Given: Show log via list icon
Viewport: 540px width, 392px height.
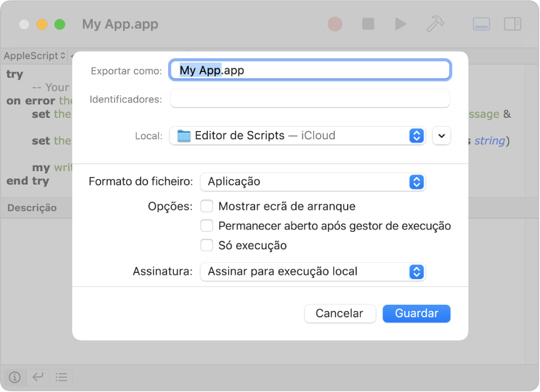Looking at the screenshot, I should pos(61,378).
